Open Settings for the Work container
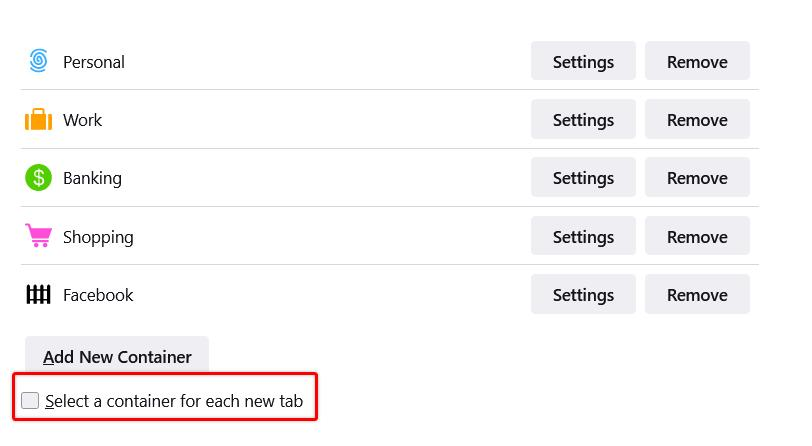 (x=583, y=120)
